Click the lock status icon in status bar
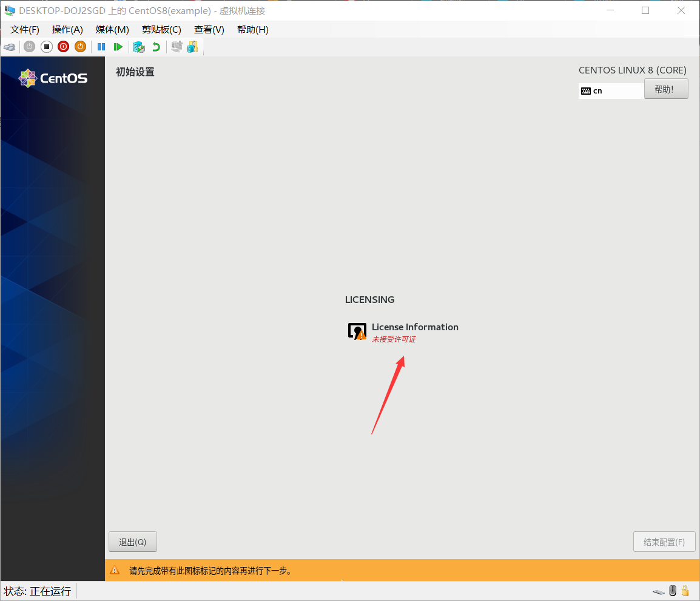700x601 pixels. click(x=685, y=591)
